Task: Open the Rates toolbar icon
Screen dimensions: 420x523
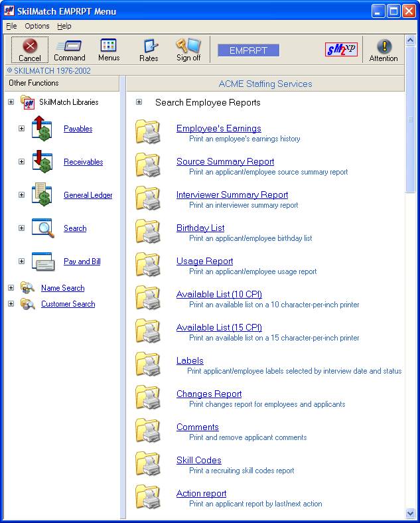Action: (149, 46)
